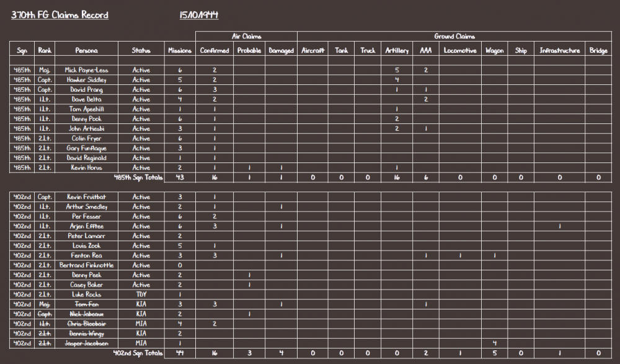Image resolution: width=620 pixels, height=364 pixels.
Task: Select the 402nd Sqn Totals label
Action: tap(138, 353)
